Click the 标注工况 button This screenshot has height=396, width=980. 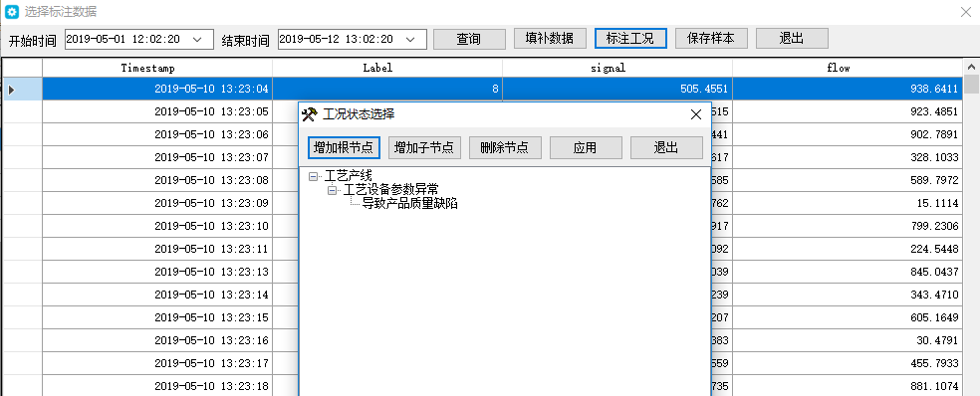point(630,38)
